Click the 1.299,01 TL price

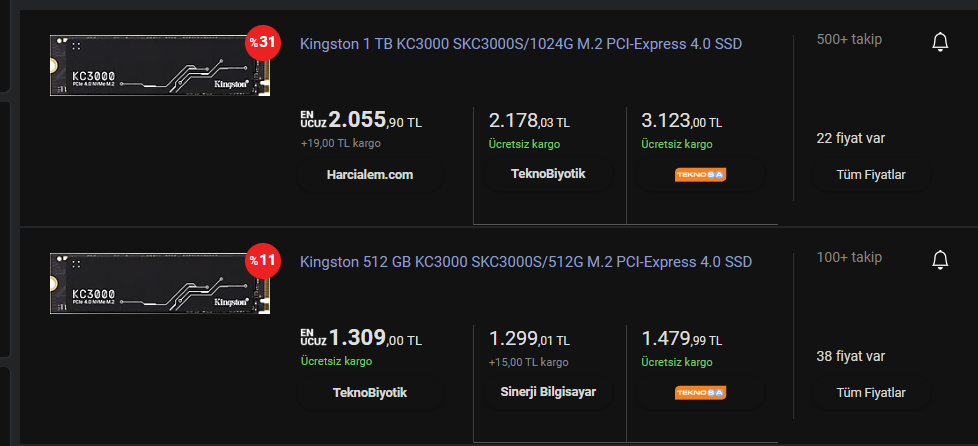click(x=529, y=339)
